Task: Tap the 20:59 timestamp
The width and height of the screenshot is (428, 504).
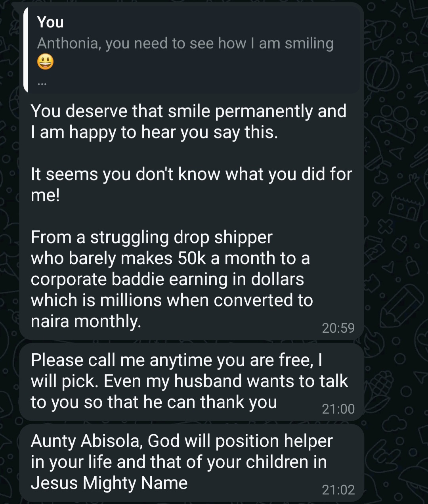Action: coord(338,328)
